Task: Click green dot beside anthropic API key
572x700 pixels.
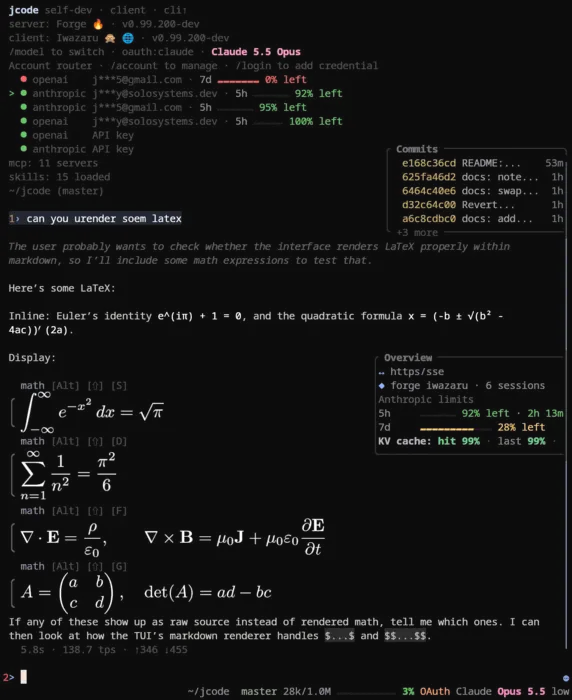Action: pyautogui.click(x=23, y=149)
